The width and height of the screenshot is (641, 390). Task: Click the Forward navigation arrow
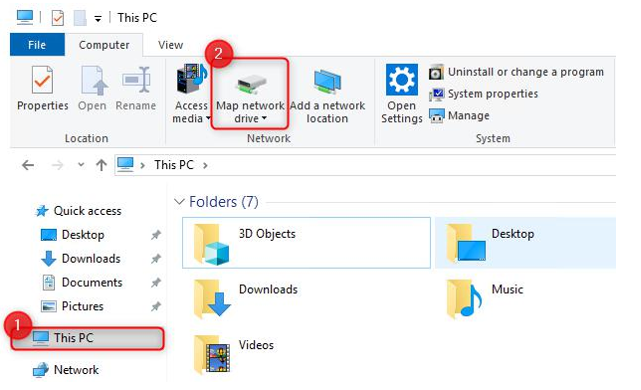[x=57, y=165]
